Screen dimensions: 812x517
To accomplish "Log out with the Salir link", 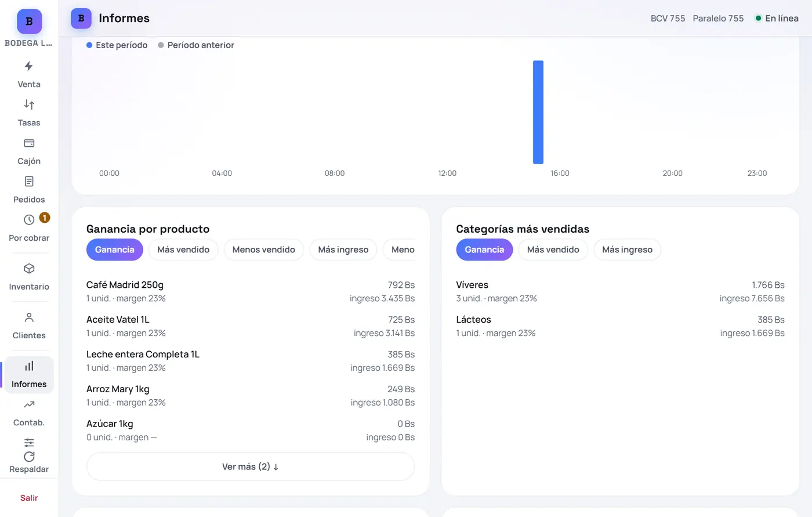I will [x=29, y=498].
